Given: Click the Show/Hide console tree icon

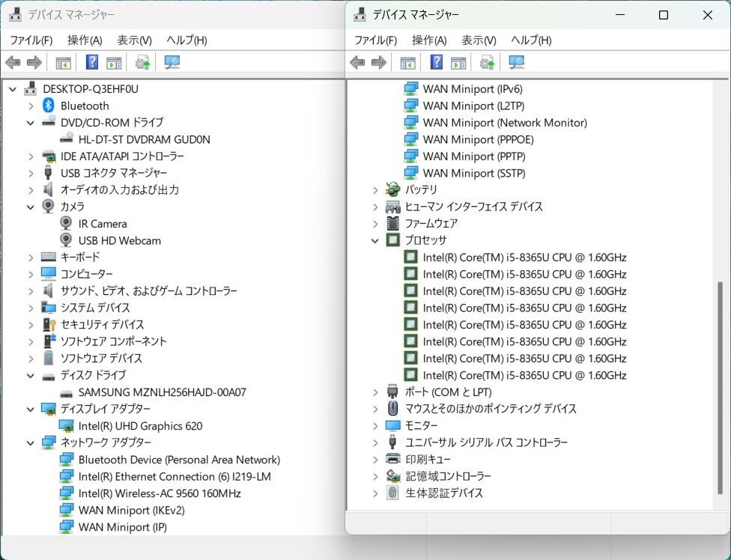Looking at the screenshot, I should click(63, 62).
